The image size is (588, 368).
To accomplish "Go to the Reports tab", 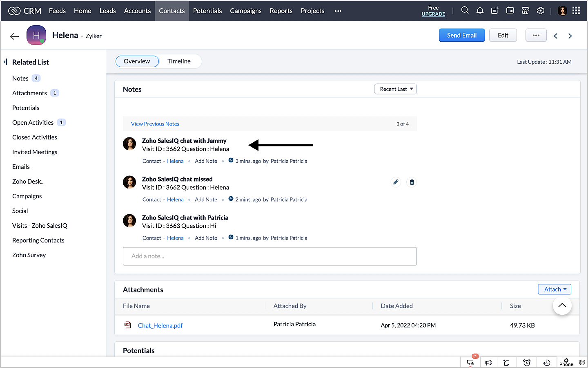I will coord(281,11).
